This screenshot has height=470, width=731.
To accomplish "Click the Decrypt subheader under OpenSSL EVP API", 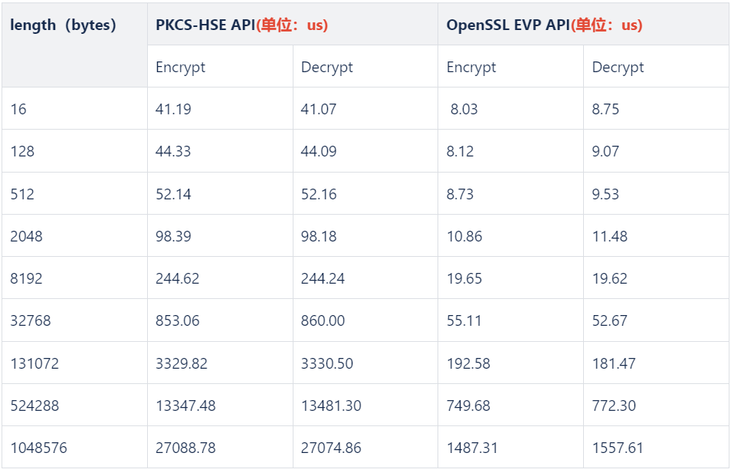I will [656, 67].
